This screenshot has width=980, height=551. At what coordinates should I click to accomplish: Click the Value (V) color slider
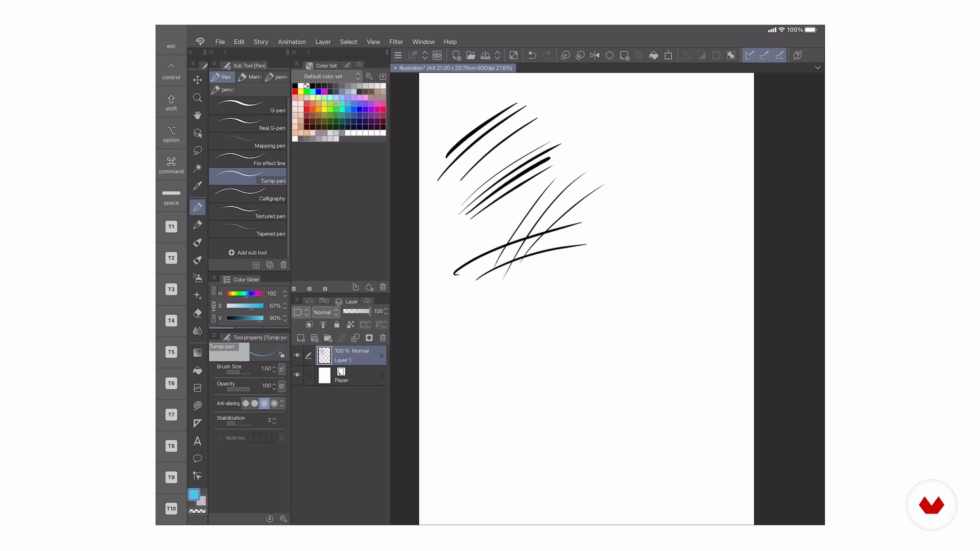245,318
